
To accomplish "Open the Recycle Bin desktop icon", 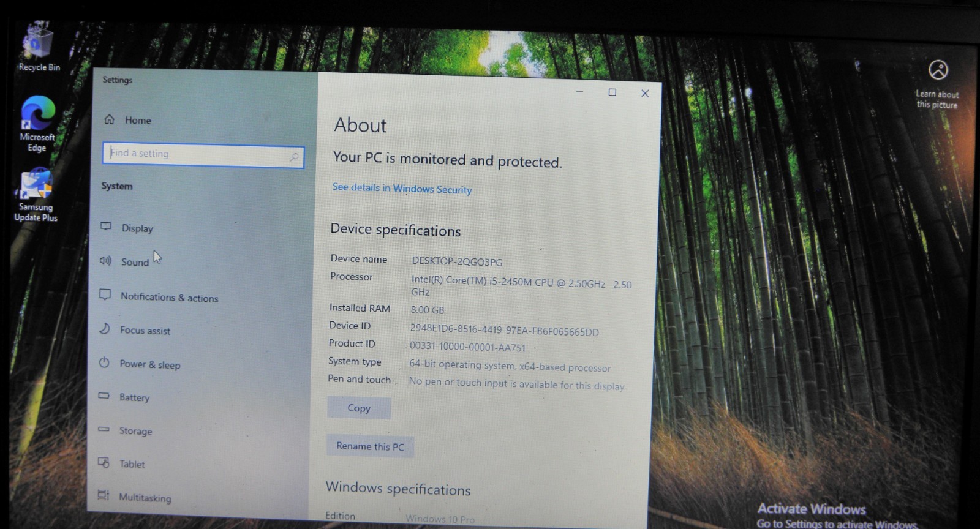I will (x=39, y=47).
